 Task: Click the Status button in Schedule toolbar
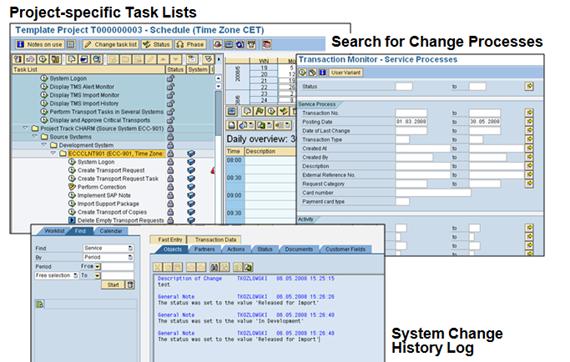156,44
